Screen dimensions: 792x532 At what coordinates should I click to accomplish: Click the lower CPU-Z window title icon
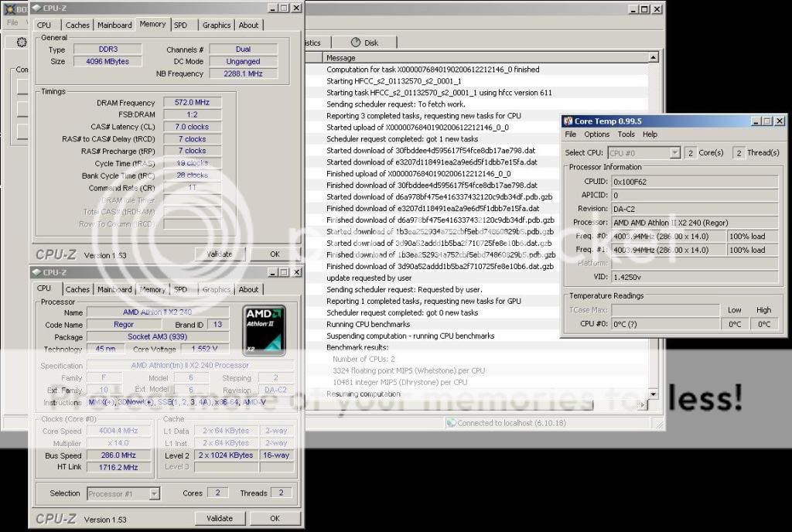[36, 272]
